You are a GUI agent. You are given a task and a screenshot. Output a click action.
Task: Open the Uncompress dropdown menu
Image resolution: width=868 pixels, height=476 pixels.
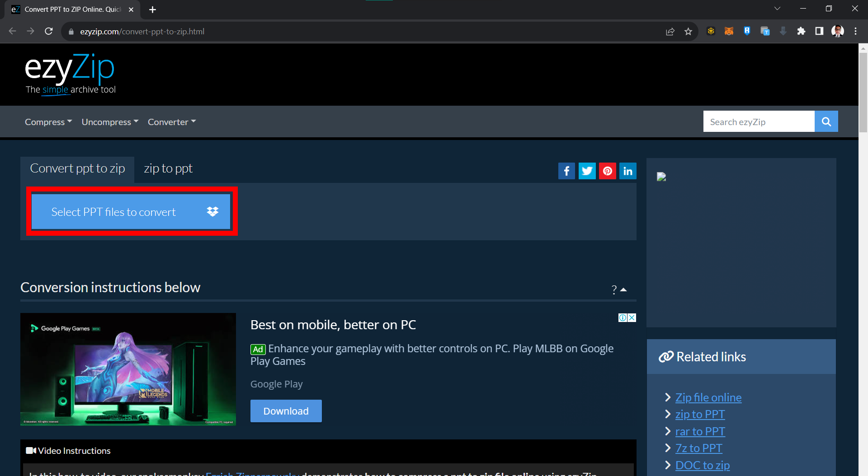point(110,122)
